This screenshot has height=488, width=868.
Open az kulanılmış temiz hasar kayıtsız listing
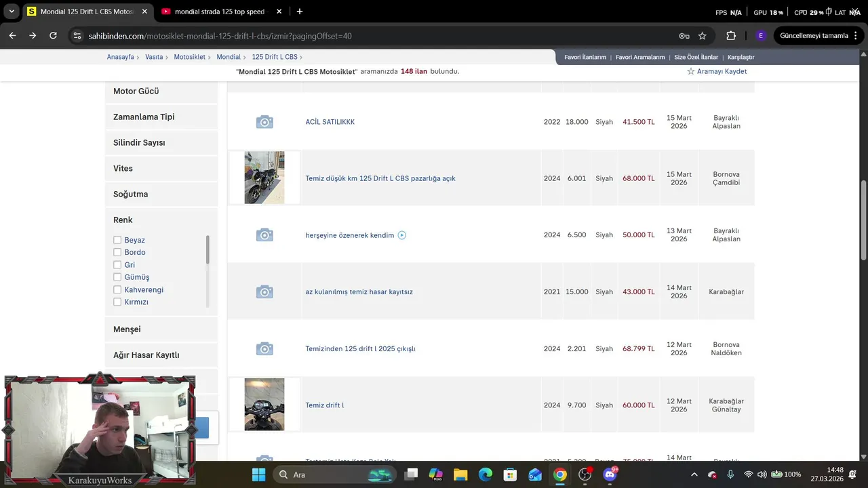(x=359, y=292)
